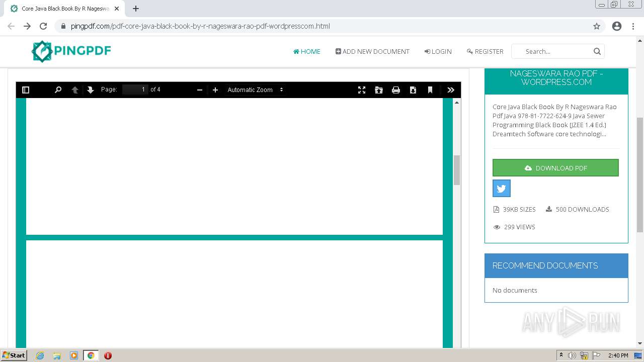This screenshot has width=644, height=362.
Task: Open the Windows Start menu
Action: 14,355
